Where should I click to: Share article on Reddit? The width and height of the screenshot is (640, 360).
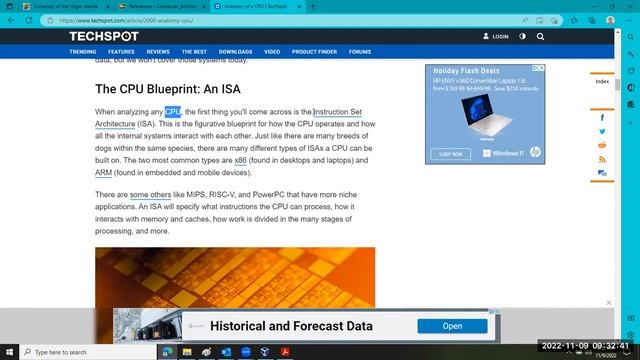point(602,145)
